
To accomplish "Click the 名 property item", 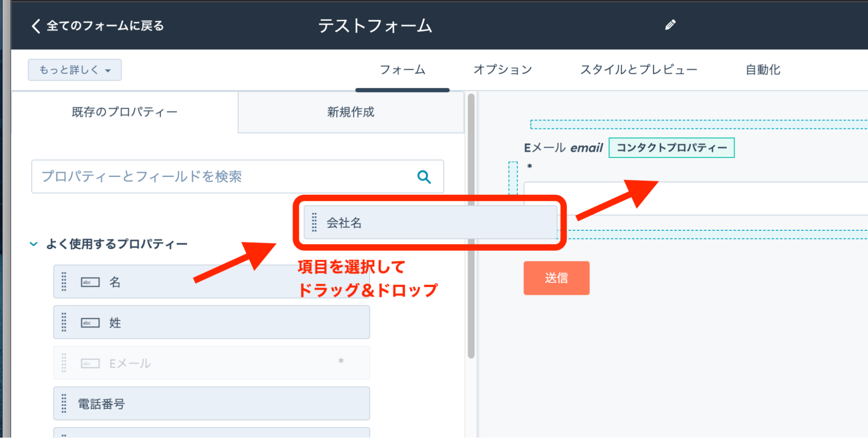I will (211, 282).
